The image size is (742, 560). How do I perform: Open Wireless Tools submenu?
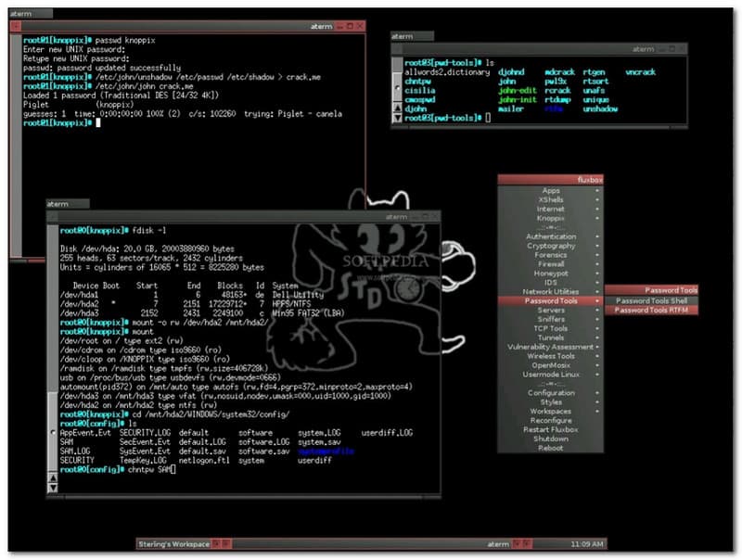tap(551, 356)
